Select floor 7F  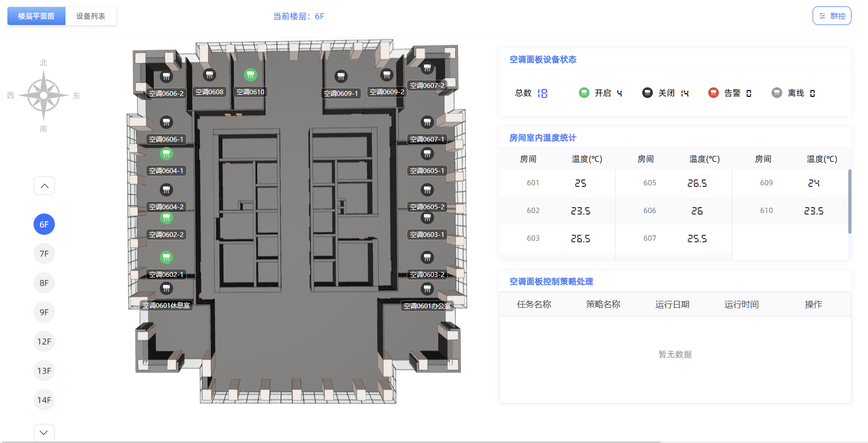pos(44,253)
